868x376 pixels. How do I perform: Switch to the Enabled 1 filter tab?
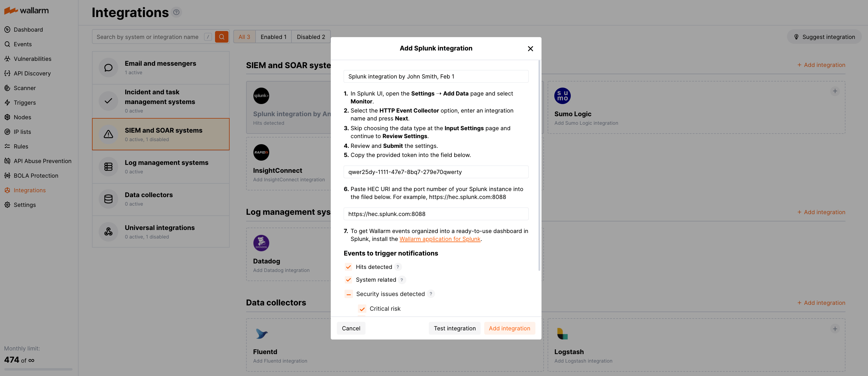pyautogui.click(x=273, y=37)
